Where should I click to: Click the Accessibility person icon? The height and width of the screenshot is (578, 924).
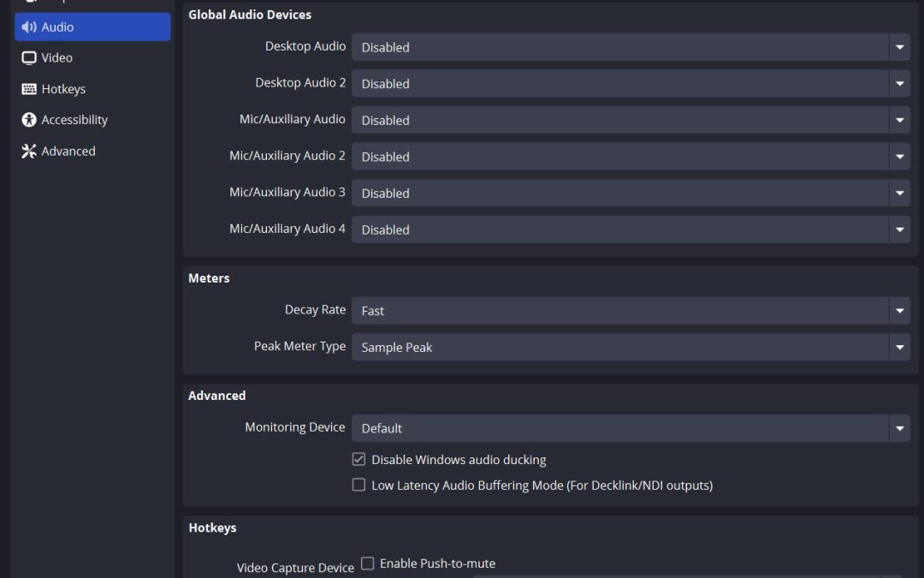click(x=29, y=120)
